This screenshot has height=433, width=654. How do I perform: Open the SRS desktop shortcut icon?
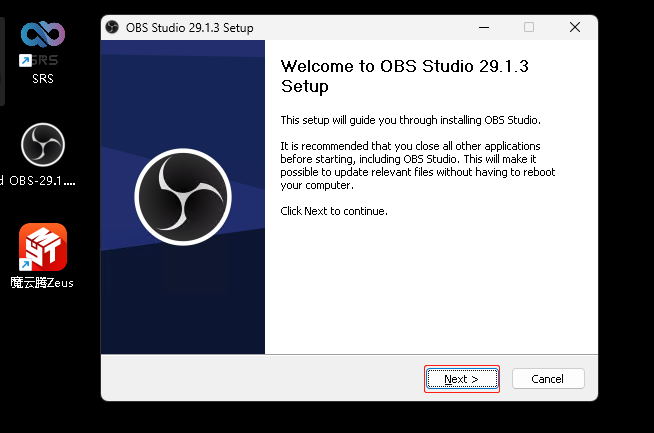(43, 43)
